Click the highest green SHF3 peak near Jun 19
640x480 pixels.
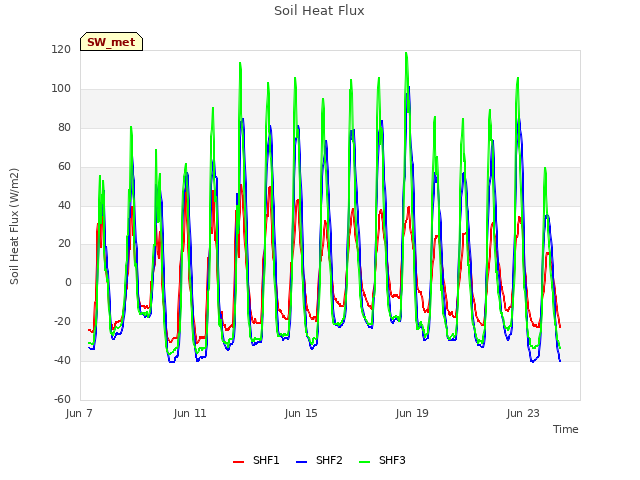pos(406,53)
